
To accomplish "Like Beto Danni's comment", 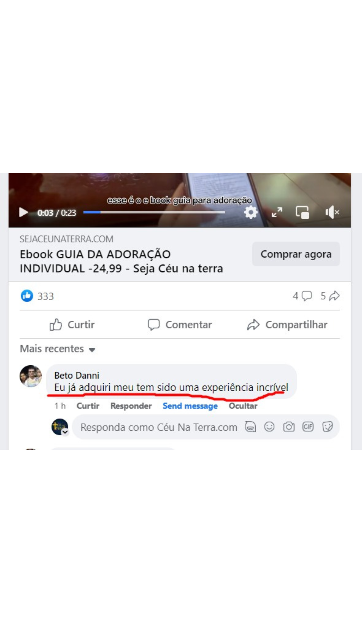I will tap(88, 406).
